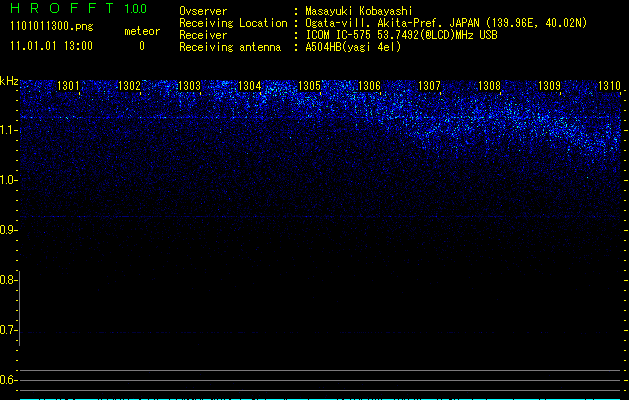Click the date stamp 11.01.01 13:00
629x400 pixels.
[x=51, y=46]
